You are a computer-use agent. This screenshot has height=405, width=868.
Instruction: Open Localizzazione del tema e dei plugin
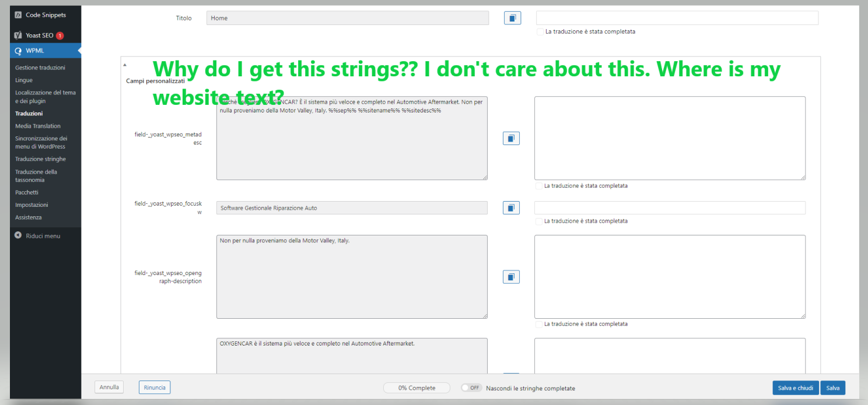[45, 97]
